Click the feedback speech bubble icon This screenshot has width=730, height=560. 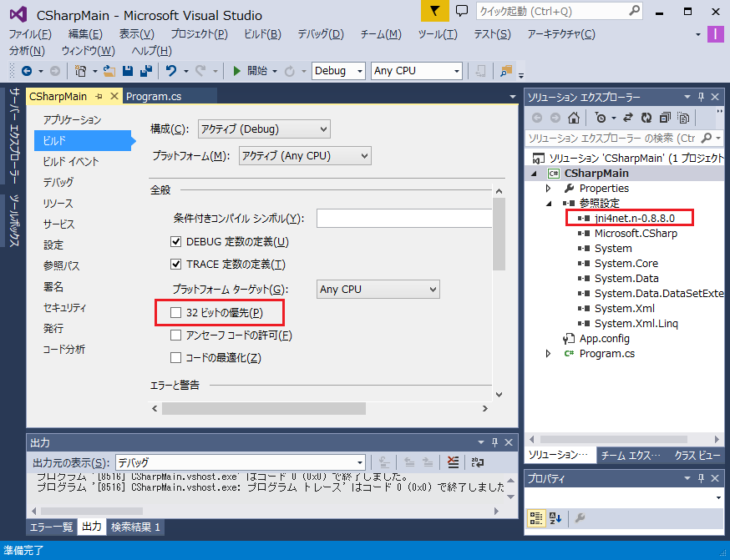click(462, 11)
